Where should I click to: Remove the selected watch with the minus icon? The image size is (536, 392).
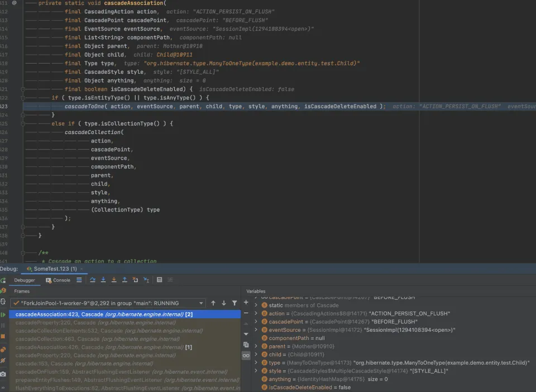(x=246, y=313)
